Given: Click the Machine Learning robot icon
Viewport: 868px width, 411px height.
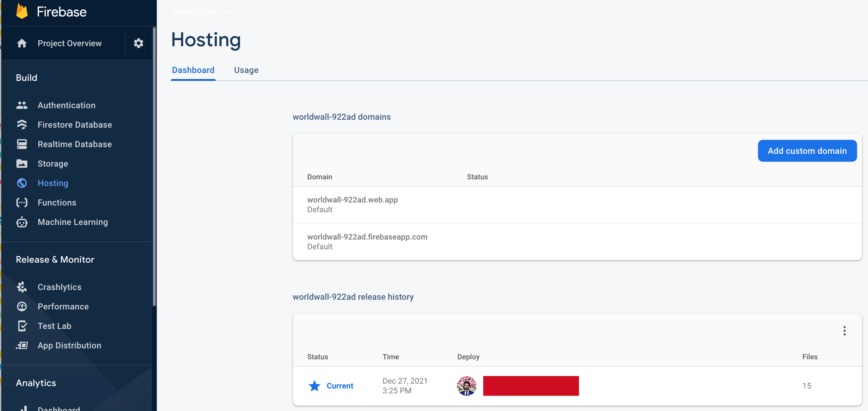Looking at the screenshot, I should click(22, 222).
